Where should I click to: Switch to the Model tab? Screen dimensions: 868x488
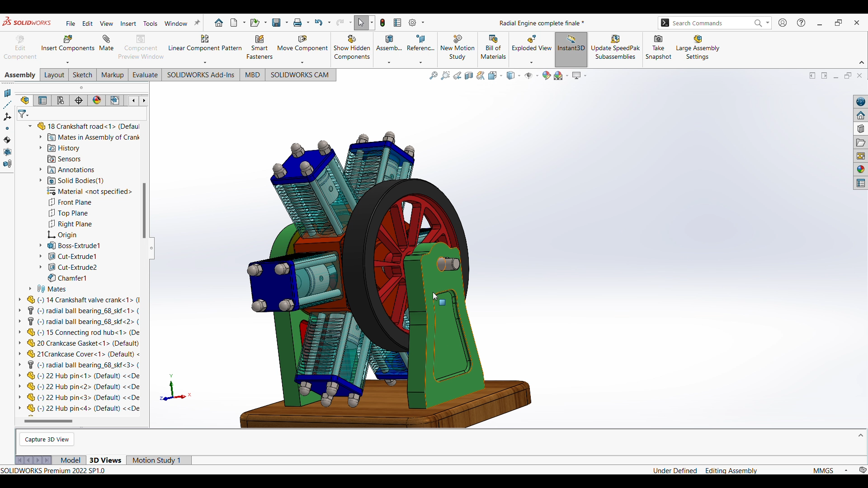pyautogui.click(x=71, y=460)
